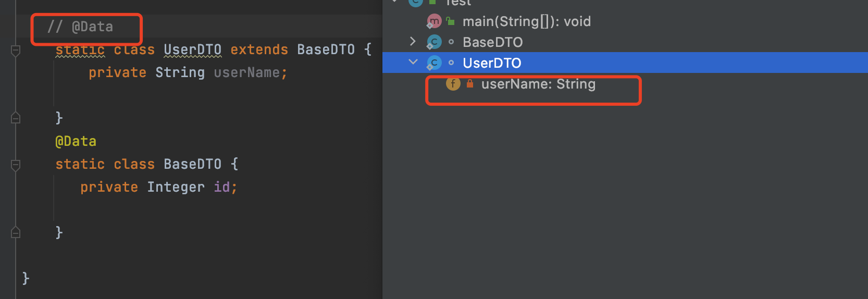Collapse the UserDTO node in structure tree
The height and width of the screenshot is (299, 868).
click(x=413, y=62)
